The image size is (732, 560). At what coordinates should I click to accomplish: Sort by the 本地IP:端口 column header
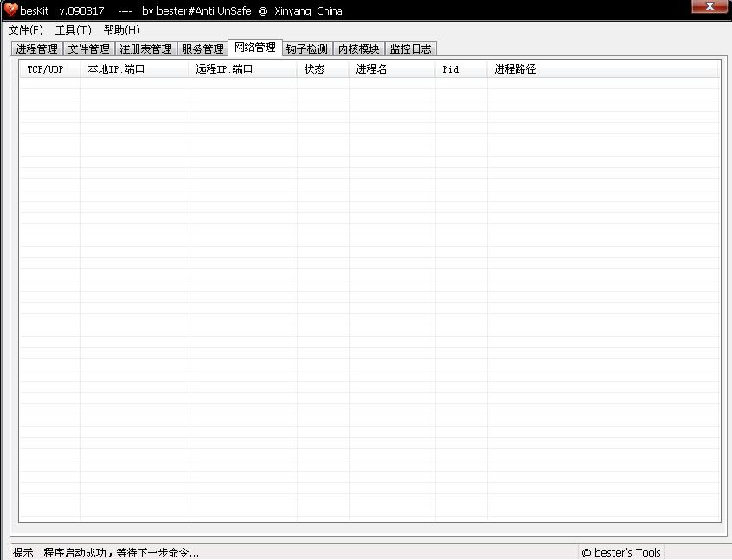pos(135,69)
